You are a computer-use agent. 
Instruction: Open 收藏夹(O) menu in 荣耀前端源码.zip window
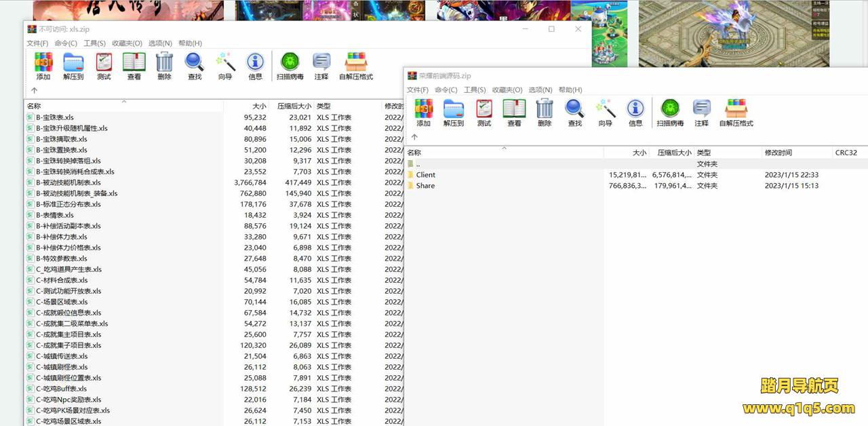(x=507, y=90)
